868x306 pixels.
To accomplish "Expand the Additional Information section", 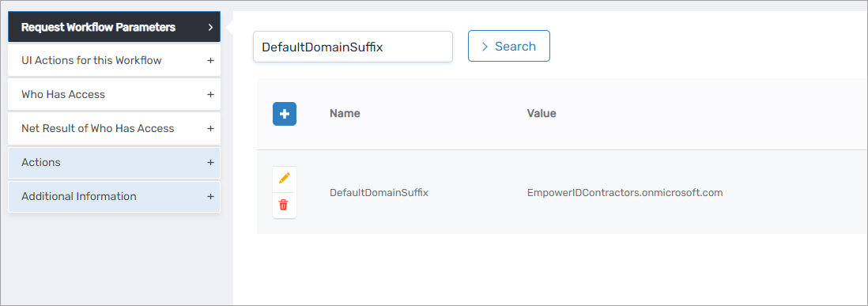I will point(114,196).
